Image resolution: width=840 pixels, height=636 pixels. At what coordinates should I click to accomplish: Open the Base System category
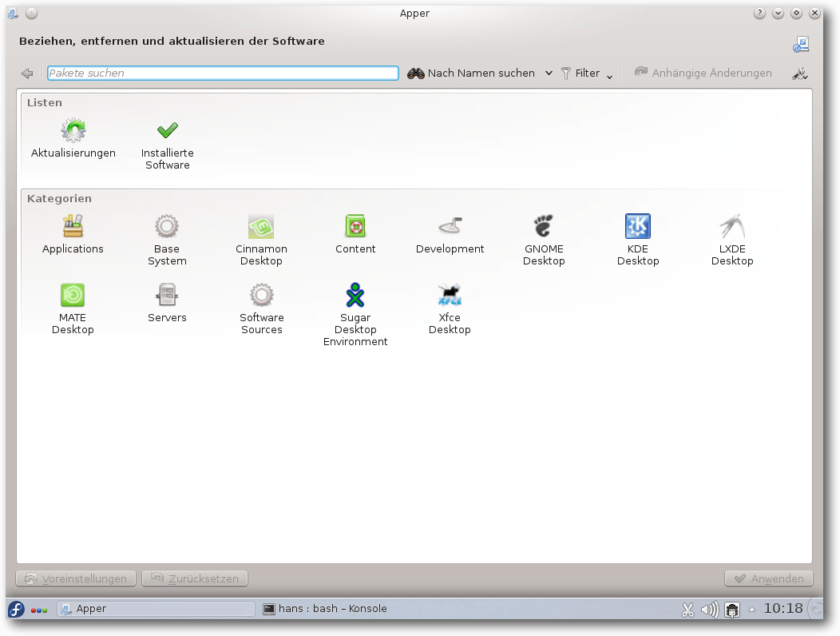click(167, 240)
